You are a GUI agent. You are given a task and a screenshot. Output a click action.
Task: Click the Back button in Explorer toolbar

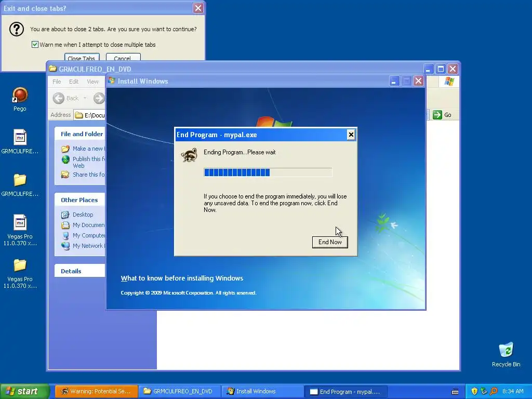pos(66,98)
